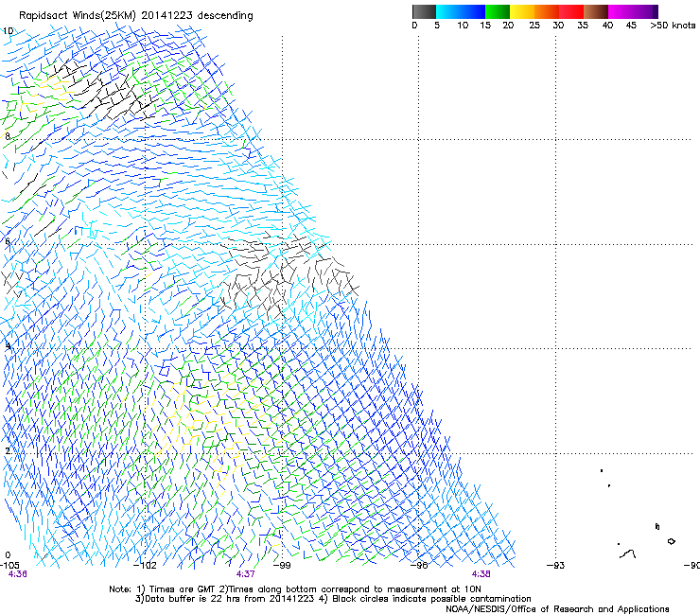The width and height of the screenshot is (700, 615).
Task: Click the small diamond-shaped island outline
Action: point(671,541)
